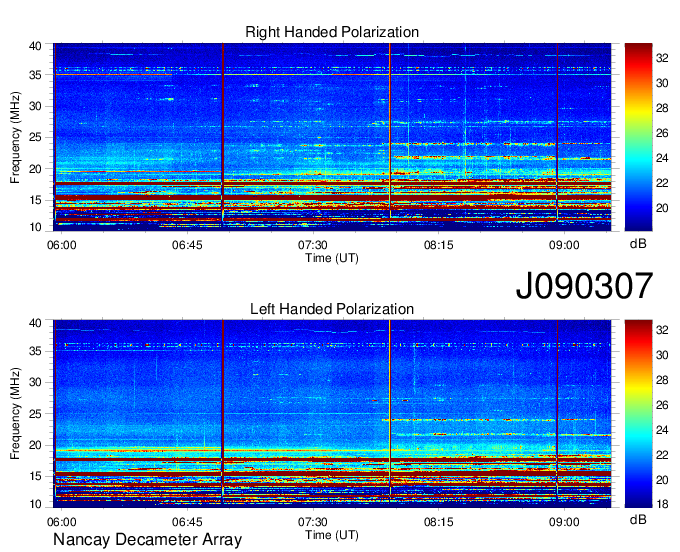Click the 09:00 tick label on lower plot

click(564, 522)
